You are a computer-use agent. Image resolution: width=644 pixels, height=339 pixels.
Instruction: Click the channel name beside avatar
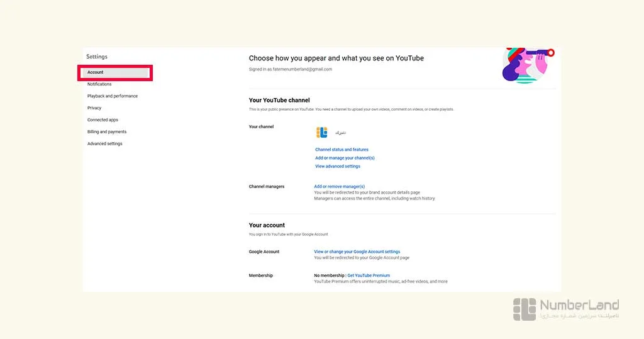[x=340, y=133]
